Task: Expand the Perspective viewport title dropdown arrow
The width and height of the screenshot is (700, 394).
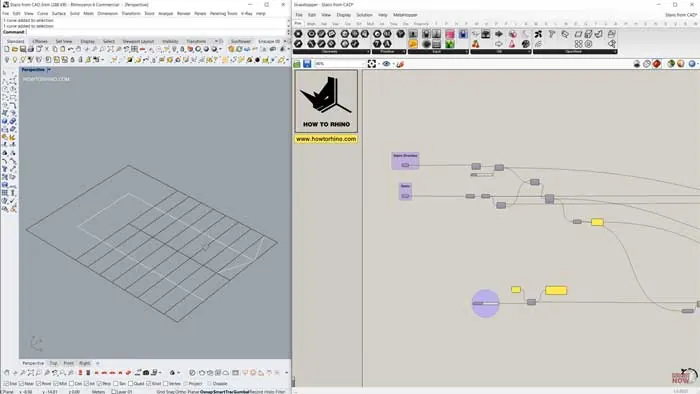Action: [49, 70]
